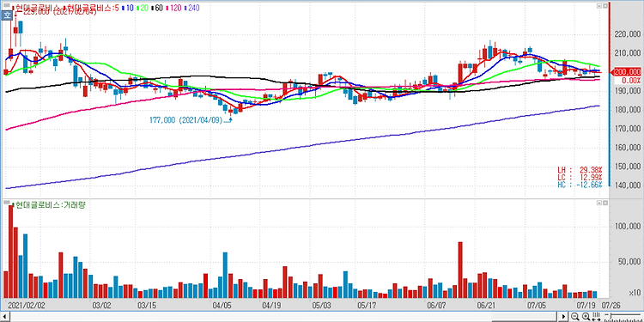Click the 100,000 volume axis label

(x=629, y=227)
